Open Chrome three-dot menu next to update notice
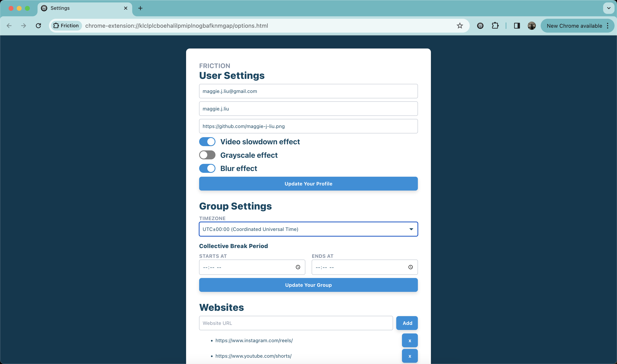The height and width of the screenshot is (364, 617). coord(608,26)
